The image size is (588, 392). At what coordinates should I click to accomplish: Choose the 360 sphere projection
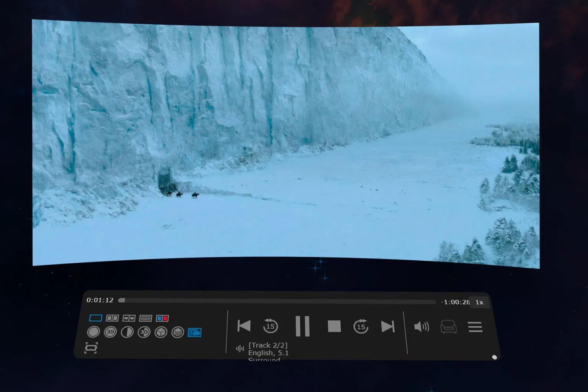pos(93,332)
